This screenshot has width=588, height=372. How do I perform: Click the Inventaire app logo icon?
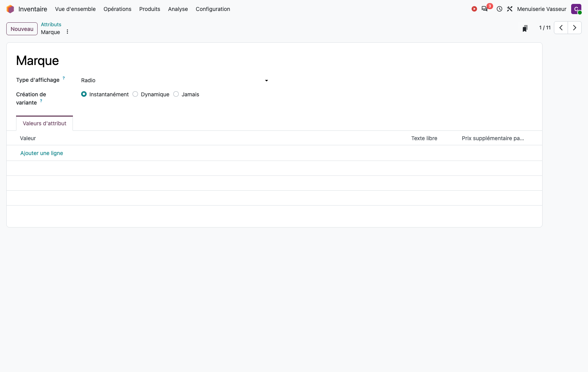click(x=10, y=9)
